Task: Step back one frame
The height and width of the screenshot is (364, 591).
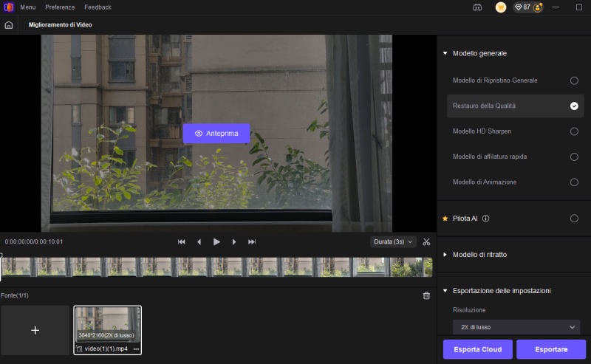Action: tap(199, 242)
